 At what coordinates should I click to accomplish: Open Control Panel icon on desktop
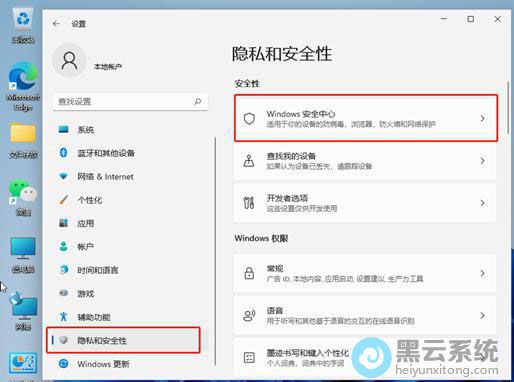[x=23, y=363]
